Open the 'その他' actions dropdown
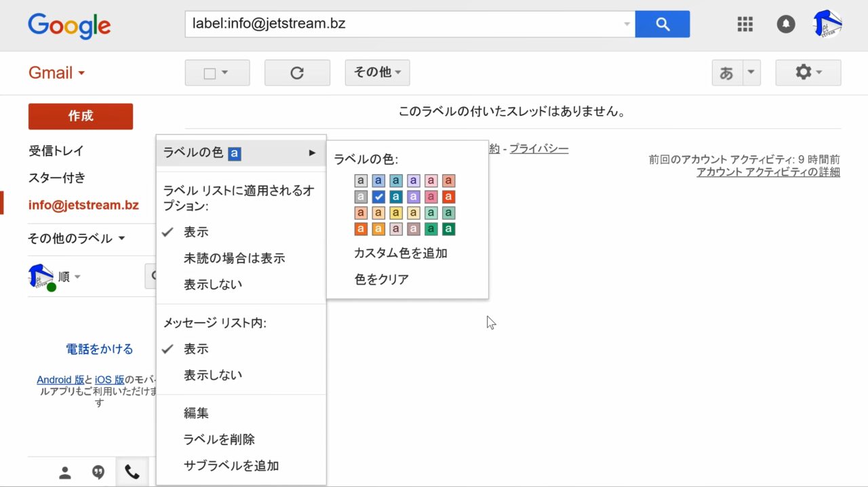 click(x=377, y=73)
